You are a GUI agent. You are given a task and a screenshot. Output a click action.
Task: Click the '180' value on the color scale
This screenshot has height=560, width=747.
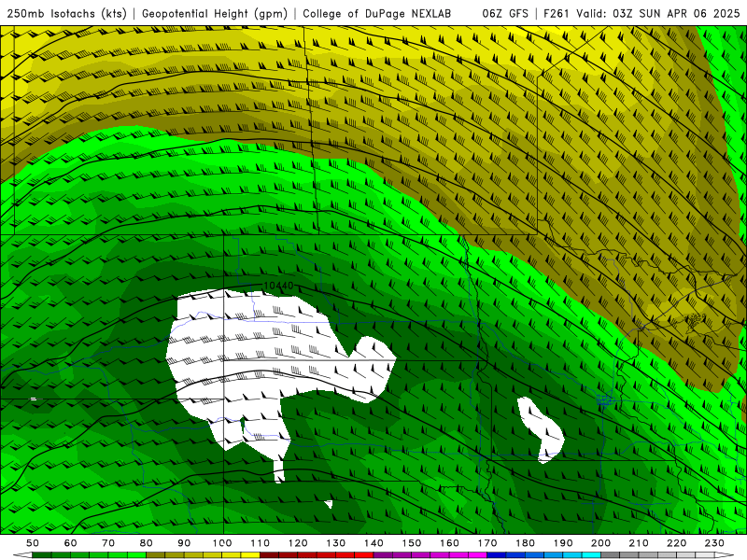[525, 543]
